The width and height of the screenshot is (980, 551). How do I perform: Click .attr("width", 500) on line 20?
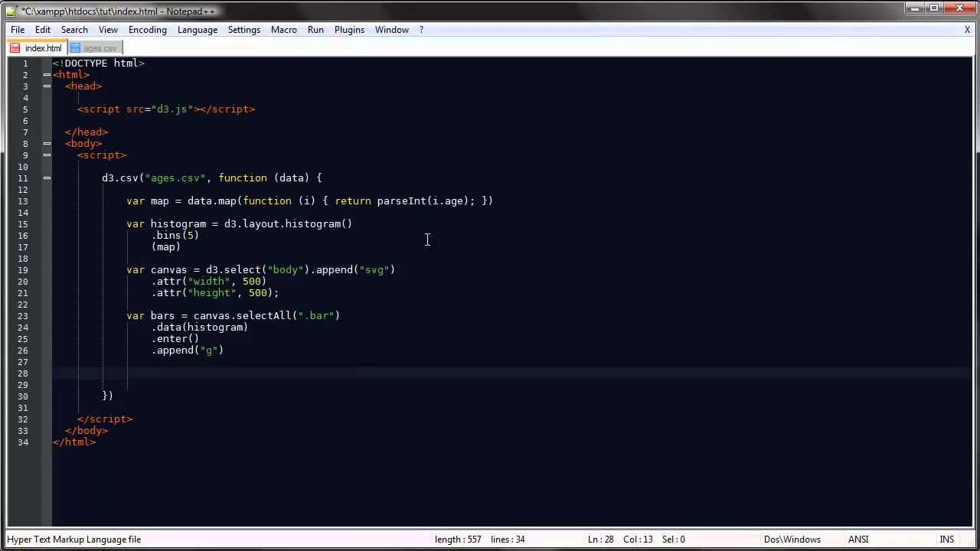click(x=209, y=281)
